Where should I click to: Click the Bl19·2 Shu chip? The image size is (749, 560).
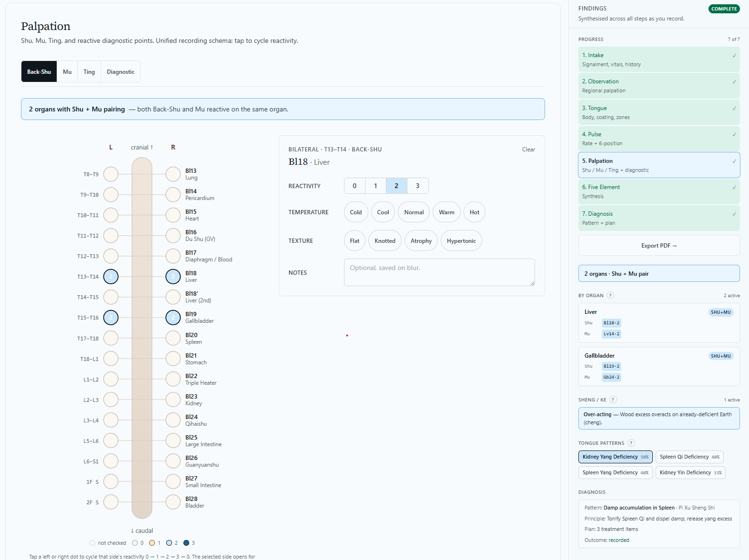point(611,366)
